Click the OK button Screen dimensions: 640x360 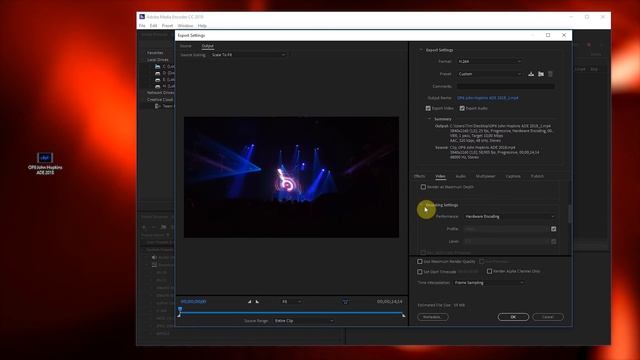(513, 317)
